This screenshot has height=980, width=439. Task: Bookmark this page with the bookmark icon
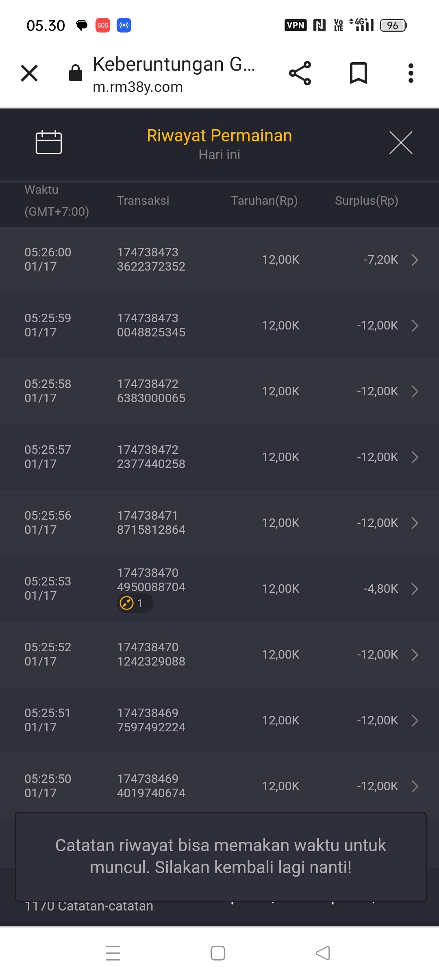359,73
